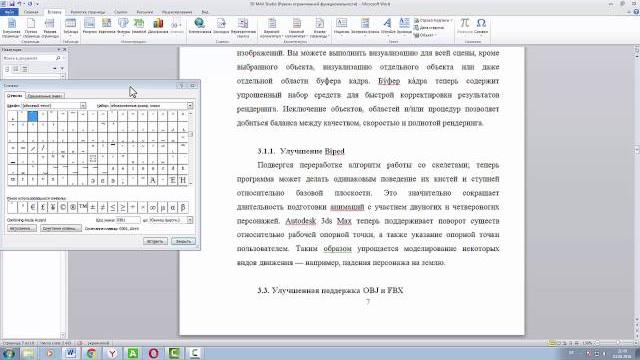The image size is (640, 360).
Task: Open the Windows Start button
Action: pos(8,353)
